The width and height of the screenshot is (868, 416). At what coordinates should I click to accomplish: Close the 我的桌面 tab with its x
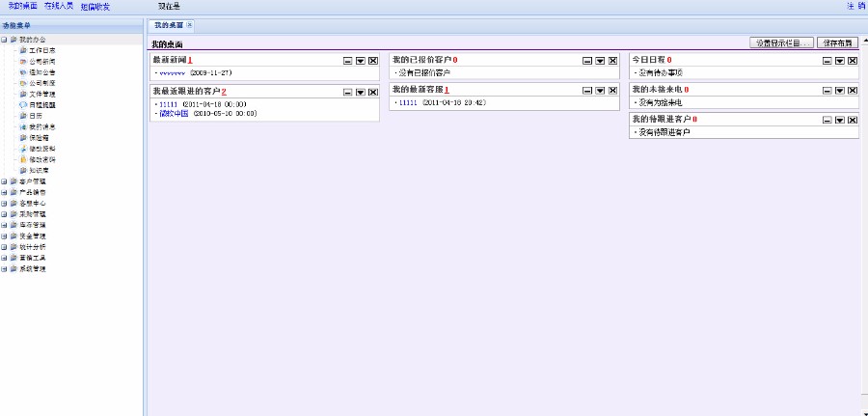tap(189, 25)
